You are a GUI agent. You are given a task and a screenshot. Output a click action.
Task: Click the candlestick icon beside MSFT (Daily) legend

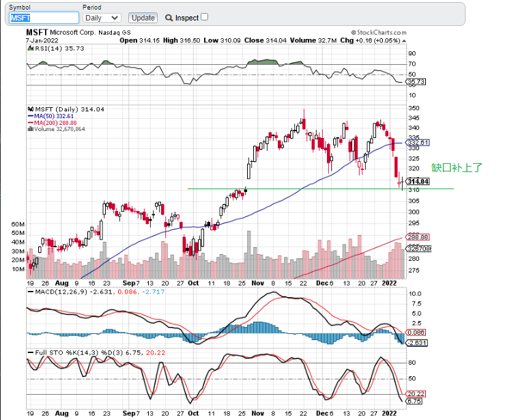[x=29, y=109]
